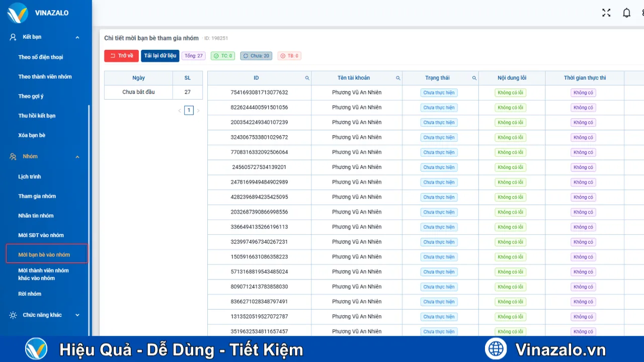The image size is (644, 362).
Task: Filter by the Chưa: 20 tag
Action: [256, 56]
